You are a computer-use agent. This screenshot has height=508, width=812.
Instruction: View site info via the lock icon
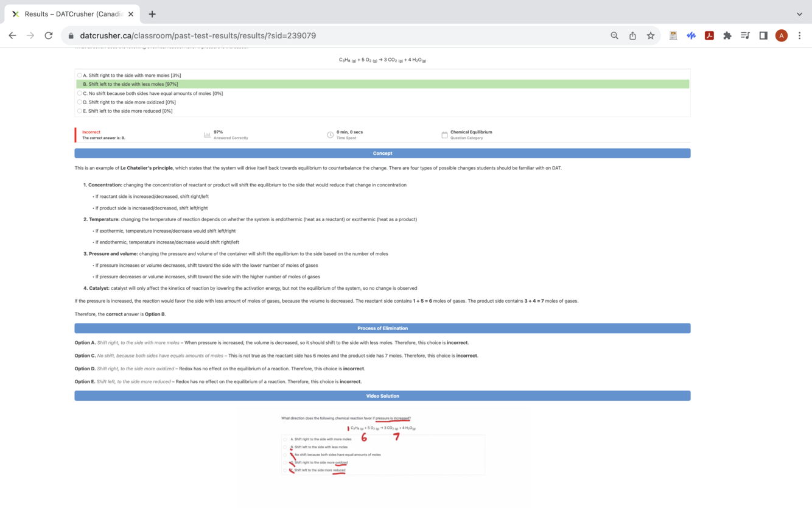pyautogui.click(x=71, y=36)
